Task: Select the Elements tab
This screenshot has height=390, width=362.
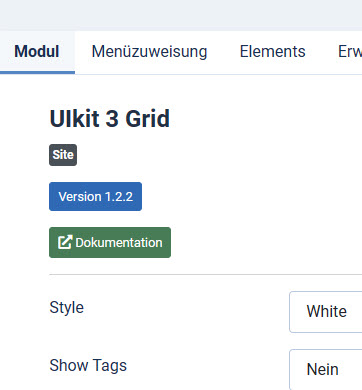Action: pos(273,52)
